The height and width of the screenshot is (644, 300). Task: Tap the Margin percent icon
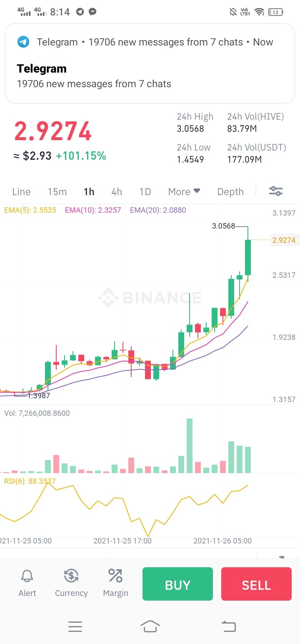[115, 576]
